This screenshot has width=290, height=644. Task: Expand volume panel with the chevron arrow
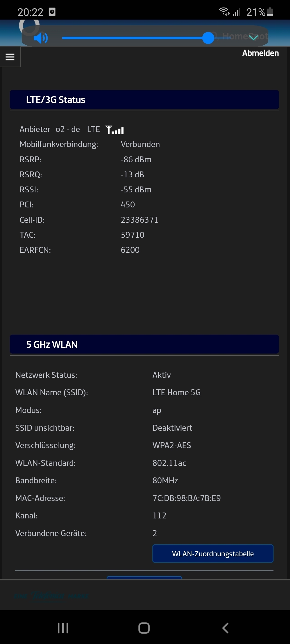pos(253,38)
